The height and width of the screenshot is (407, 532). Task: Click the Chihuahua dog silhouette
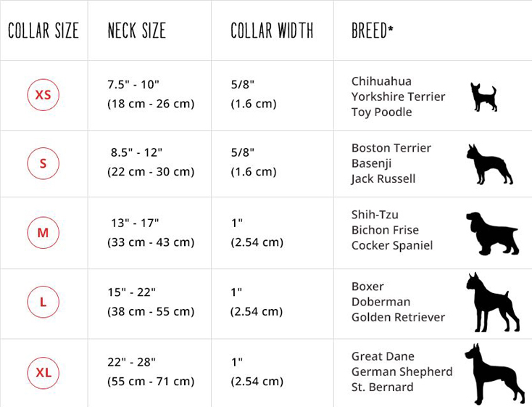(483, 96)
